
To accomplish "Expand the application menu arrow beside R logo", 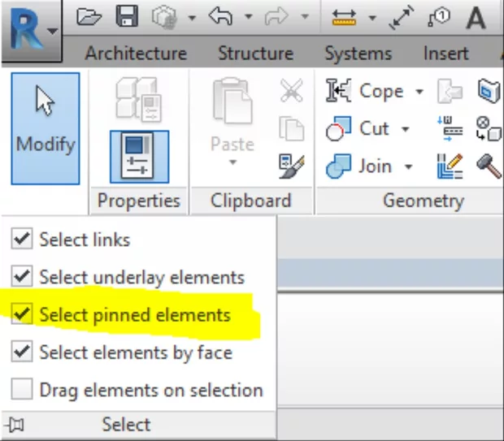I will point(53,31).
